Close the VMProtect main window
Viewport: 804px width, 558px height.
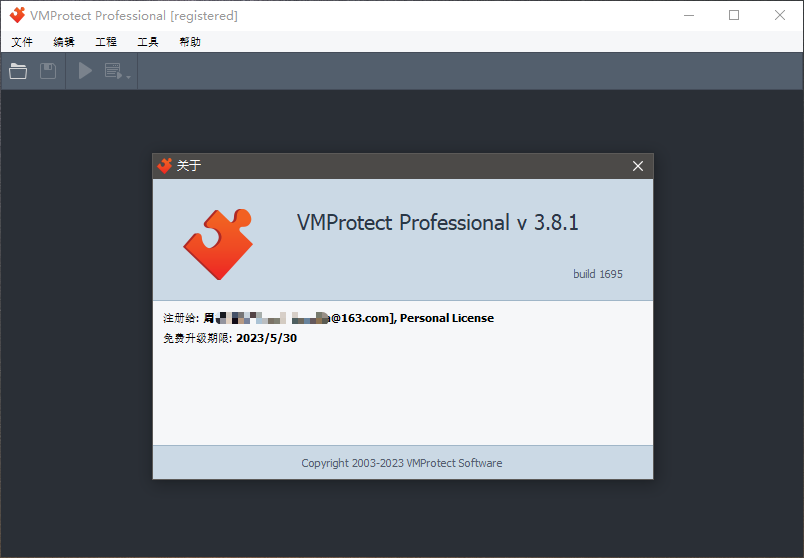[780, 15]
